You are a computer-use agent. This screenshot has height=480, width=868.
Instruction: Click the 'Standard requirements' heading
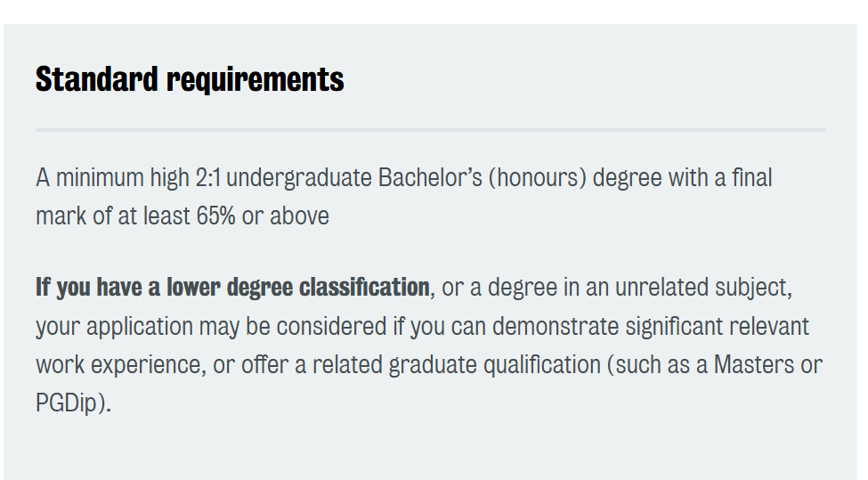(190, 80)
